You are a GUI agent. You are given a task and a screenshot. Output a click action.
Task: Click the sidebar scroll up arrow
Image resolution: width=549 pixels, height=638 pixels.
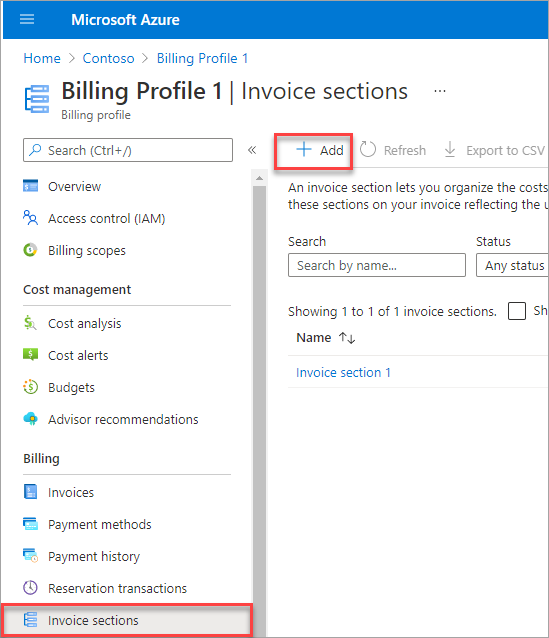[x=259, y=178]
